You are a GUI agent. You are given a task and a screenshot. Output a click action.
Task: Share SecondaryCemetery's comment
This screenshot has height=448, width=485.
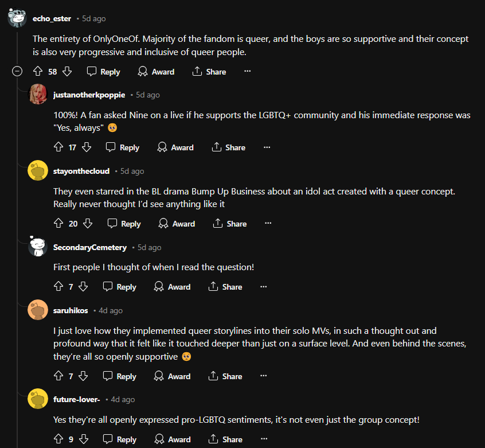225,287
